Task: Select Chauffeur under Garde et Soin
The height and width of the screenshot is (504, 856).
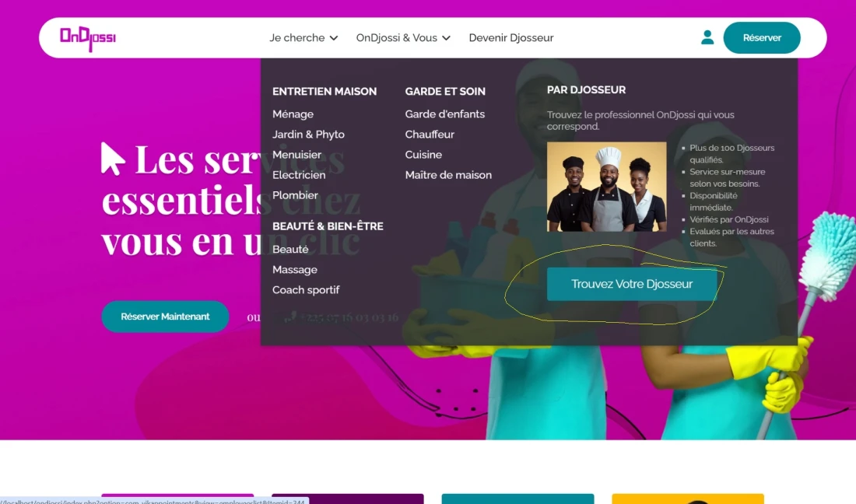Action: click(430, 135)
